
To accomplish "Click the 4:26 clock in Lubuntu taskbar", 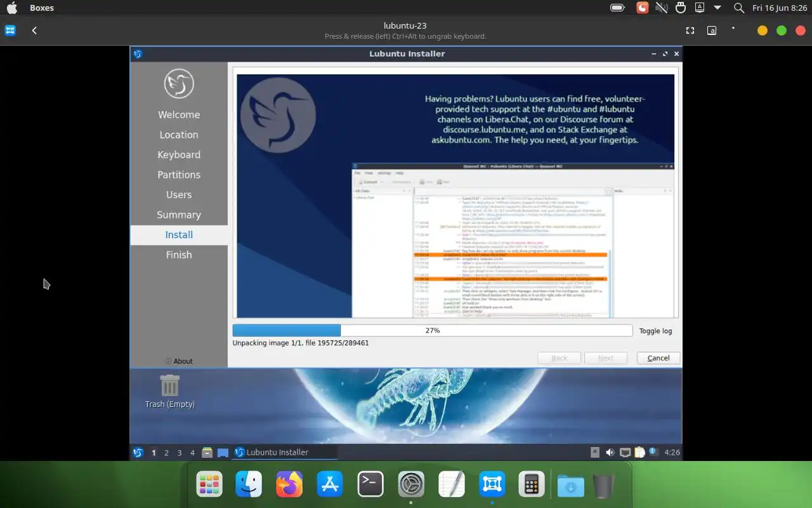I will [672, 453].
